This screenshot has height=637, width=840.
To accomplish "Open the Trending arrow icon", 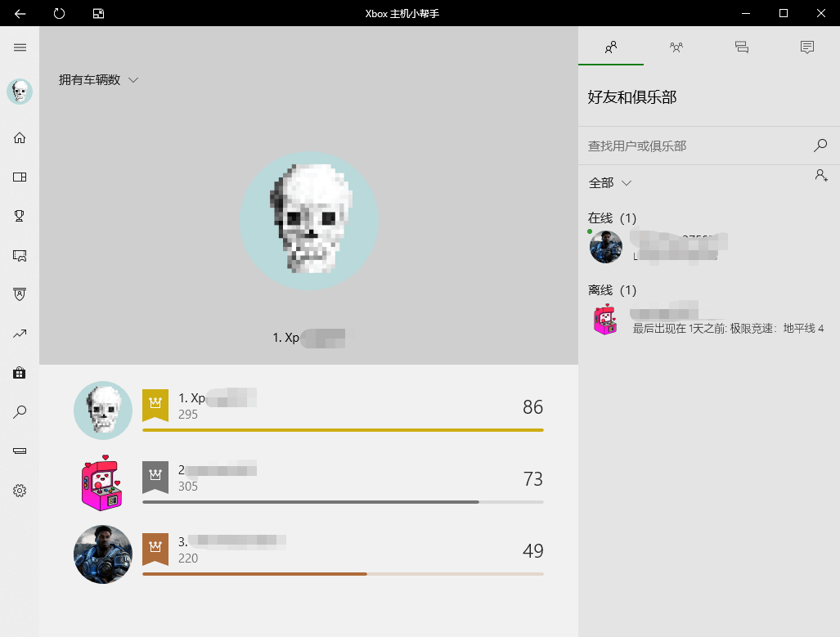I will 20,334.
